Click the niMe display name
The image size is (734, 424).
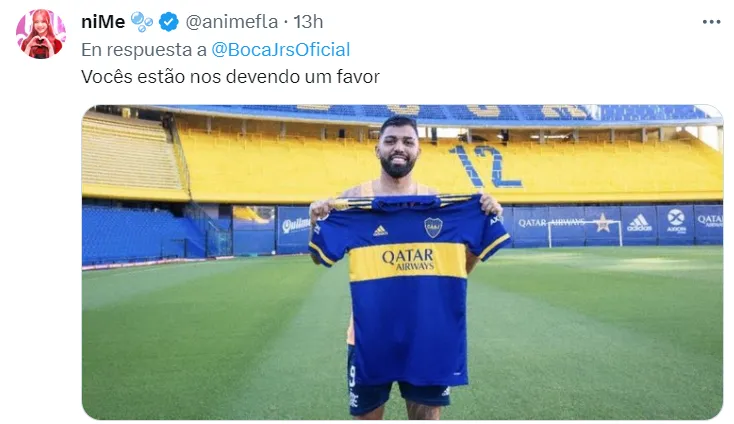coord(103,22)
